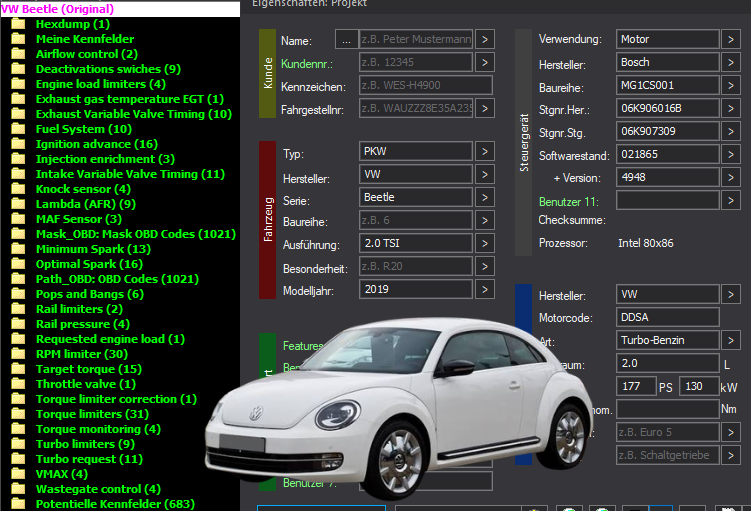This screenshot has height=511, width=751.
Task: Open arrow beside Baureihe MG1CS001
Action: point(730,85)
